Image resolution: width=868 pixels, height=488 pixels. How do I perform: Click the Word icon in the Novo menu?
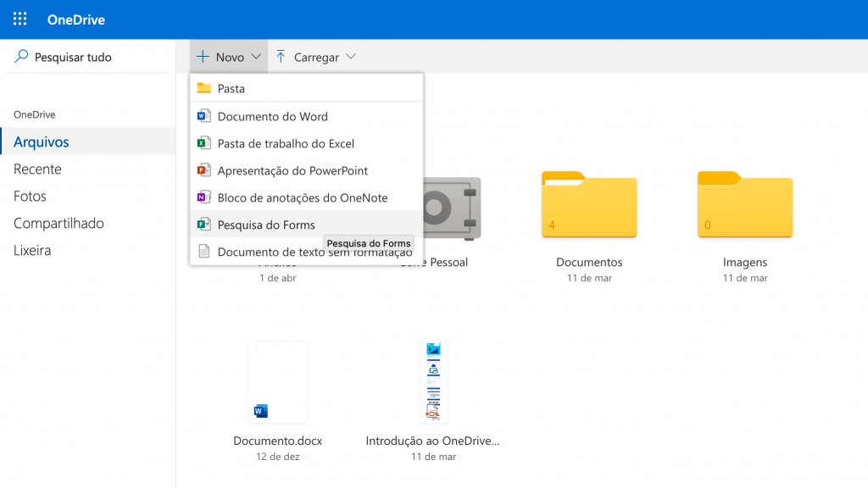(x=203, y=115)
